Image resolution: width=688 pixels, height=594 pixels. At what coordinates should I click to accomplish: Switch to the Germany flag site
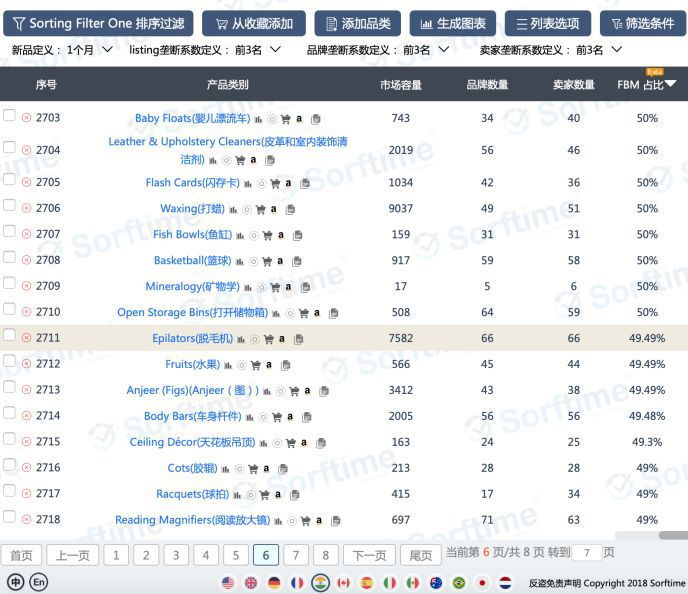(274, 583)
